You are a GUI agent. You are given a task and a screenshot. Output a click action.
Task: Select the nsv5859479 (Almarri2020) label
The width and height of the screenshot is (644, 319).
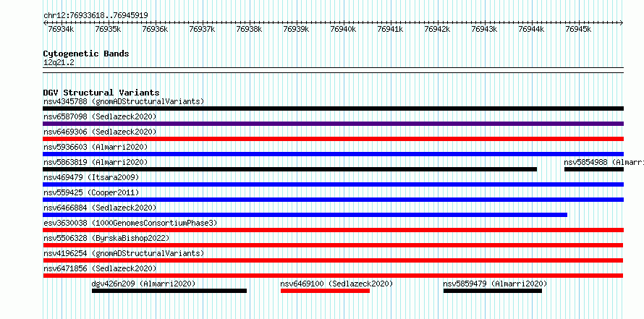[x=496, y=284]
